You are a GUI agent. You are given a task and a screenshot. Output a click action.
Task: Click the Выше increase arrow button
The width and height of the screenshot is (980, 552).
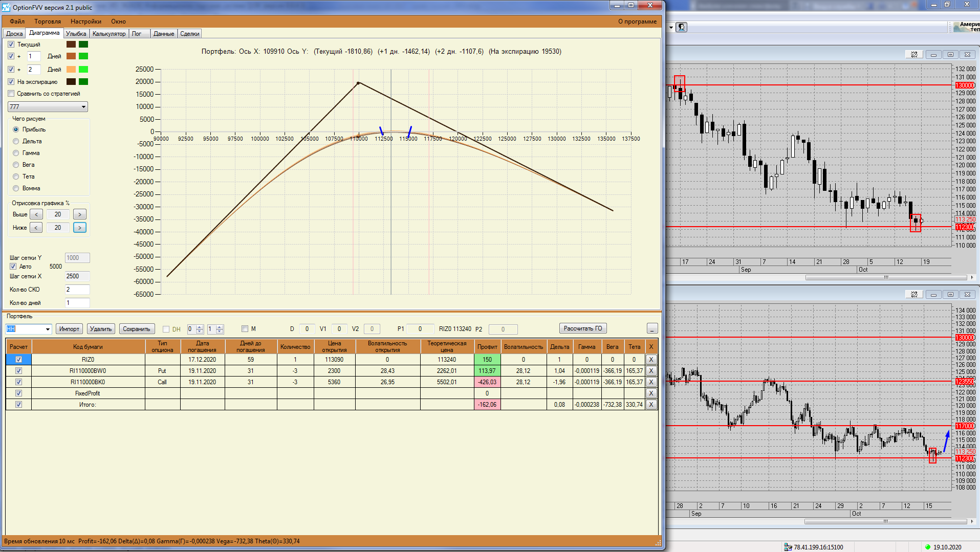(80, 214)
